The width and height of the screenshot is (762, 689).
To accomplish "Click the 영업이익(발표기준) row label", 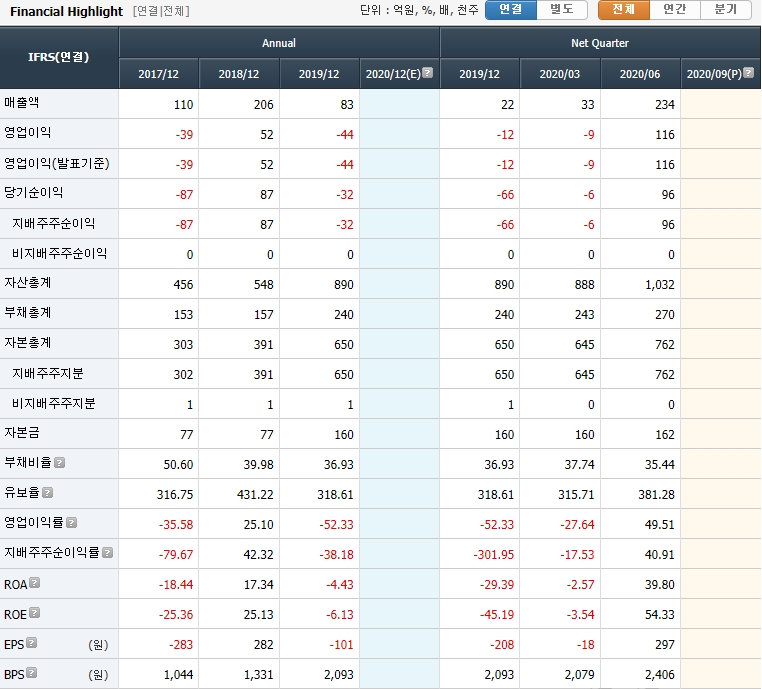I will click(x=57, y=163).
